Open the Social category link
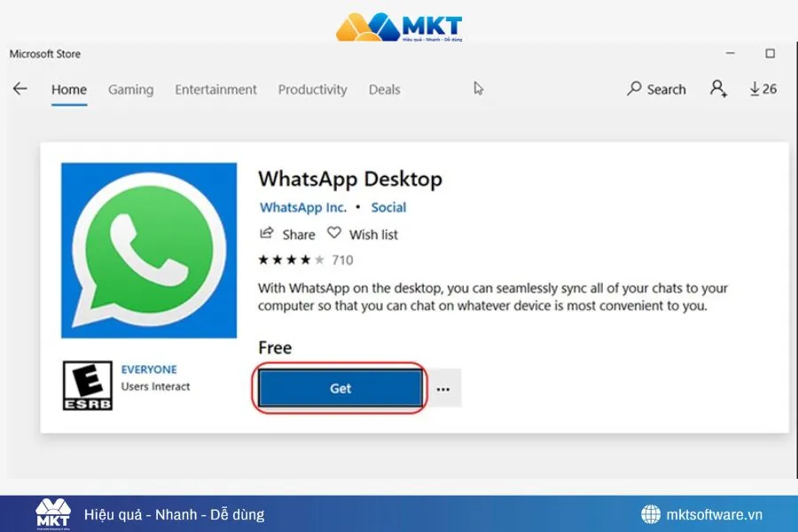The image size is (798, 532). (x=388, y=207)
